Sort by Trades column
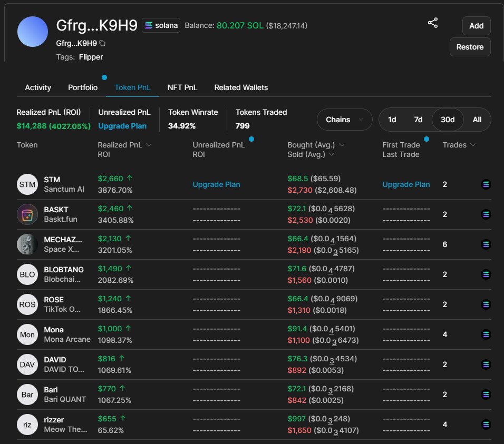 459,145
